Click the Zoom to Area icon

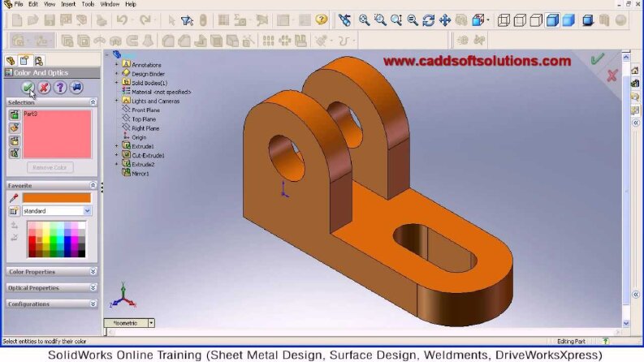point(380,19)
